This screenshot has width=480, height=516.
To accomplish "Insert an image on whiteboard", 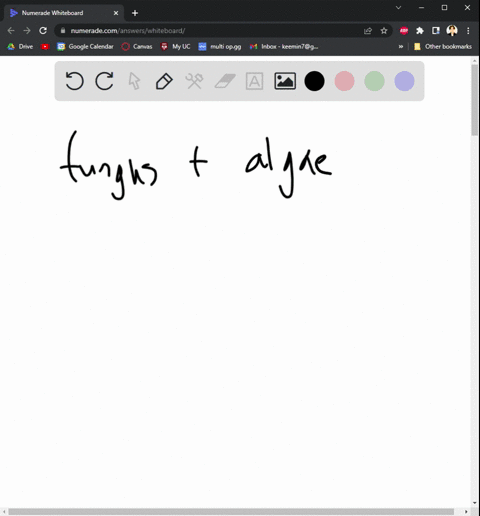I will pos(285,81).
